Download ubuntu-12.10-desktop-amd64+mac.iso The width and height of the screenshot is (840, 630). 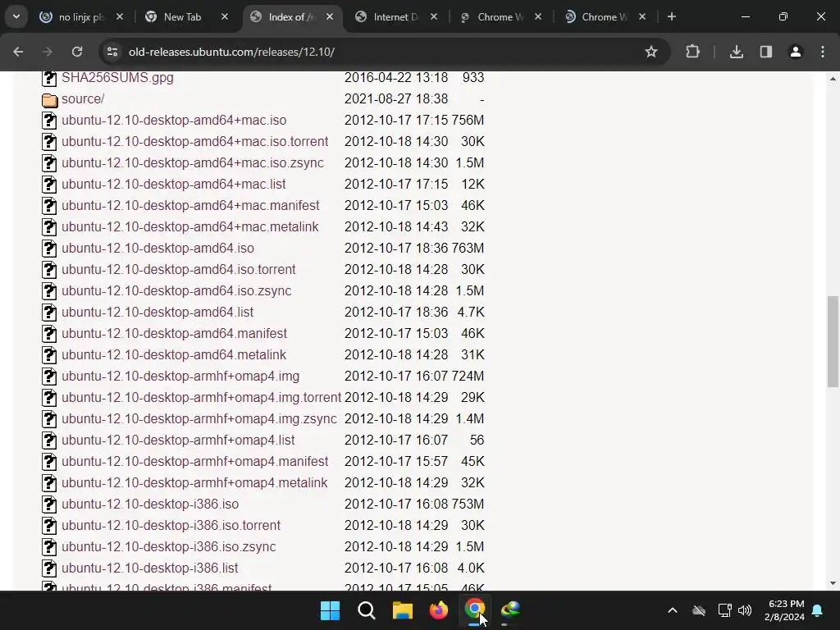pos(174,120)
